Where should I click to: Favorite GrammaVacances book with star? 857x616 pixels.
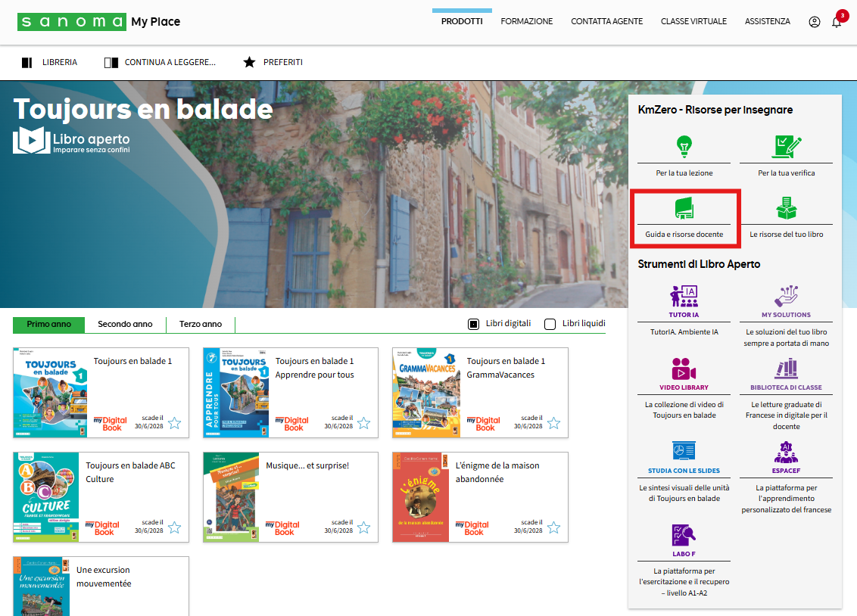coord(553,423)
